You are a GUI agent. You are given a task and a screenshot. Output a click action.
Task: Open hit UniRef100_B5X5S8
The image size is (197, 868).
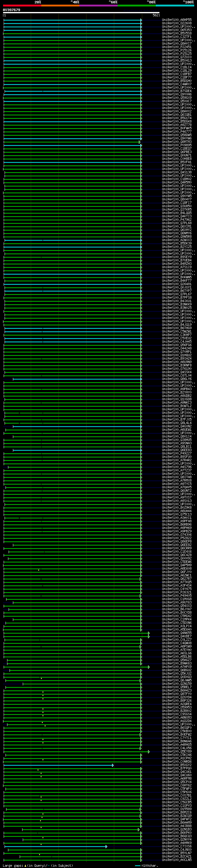tap(177, 33)
